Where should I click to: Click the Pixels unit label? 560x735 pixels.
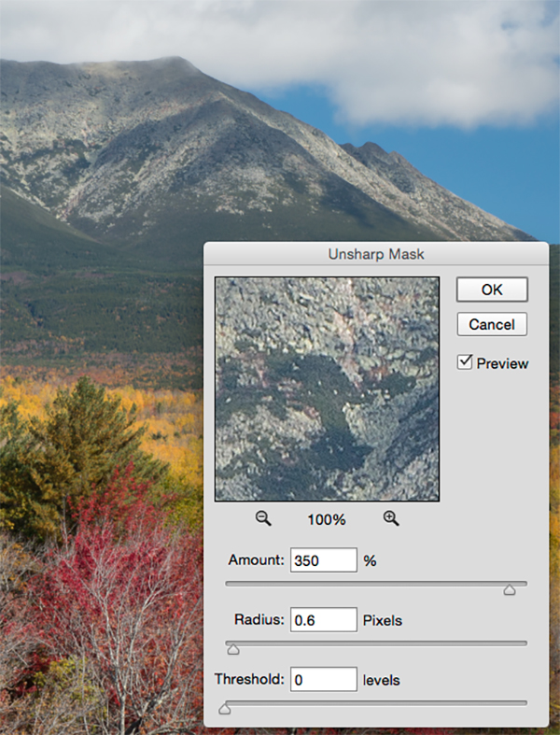[383, 621]
